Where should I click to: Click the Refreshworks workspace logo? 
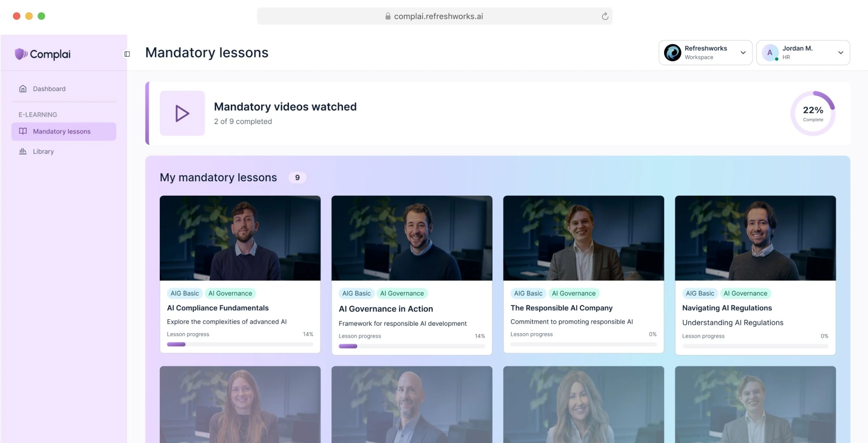coord(672,53)
